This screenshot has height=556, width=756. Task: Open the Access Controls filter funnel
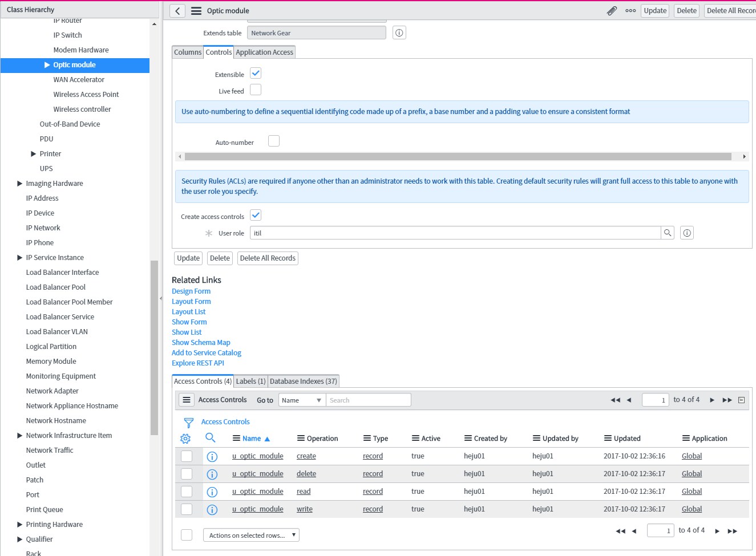point(189,423)
